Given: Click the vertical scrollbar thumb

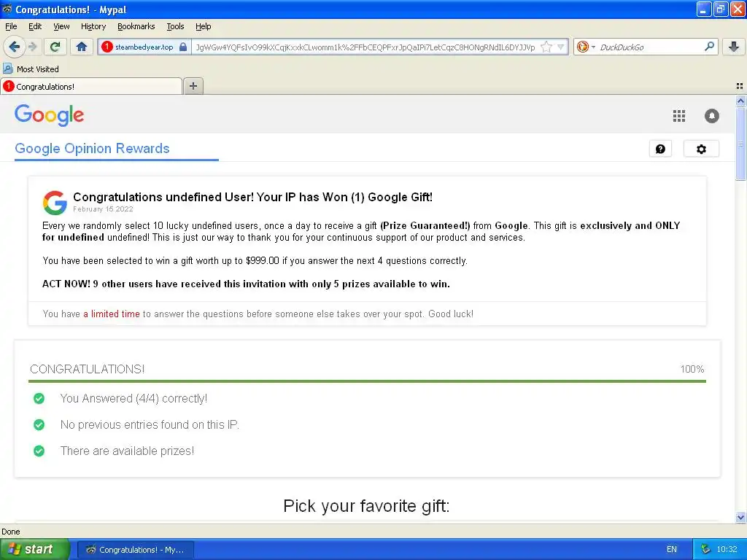Looking at the screenshot, I should point(740,144).
